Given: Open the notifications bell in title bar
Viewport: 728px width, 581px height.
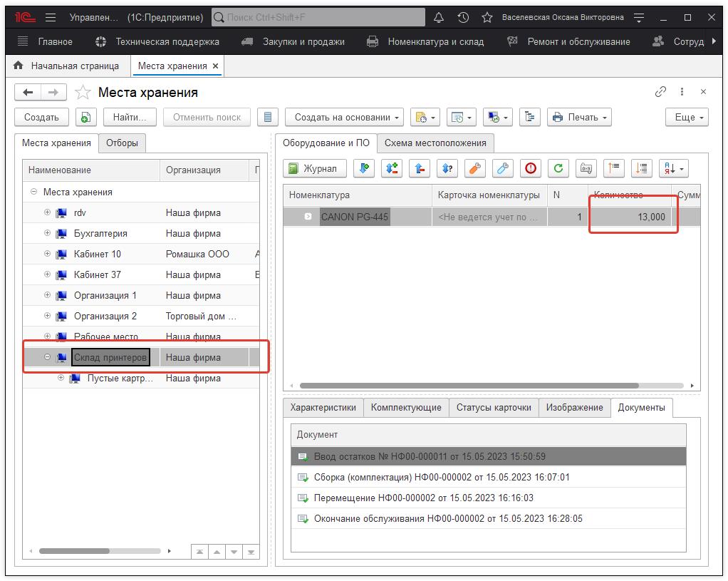Looking at the screenshot, I should tap(439, 17).
